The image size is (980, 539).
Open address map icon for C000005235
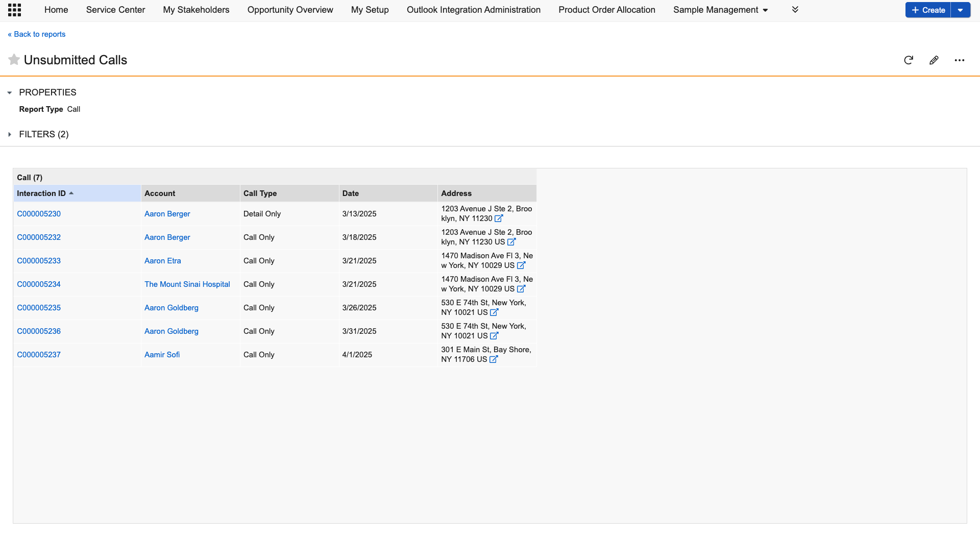point(494,312)
